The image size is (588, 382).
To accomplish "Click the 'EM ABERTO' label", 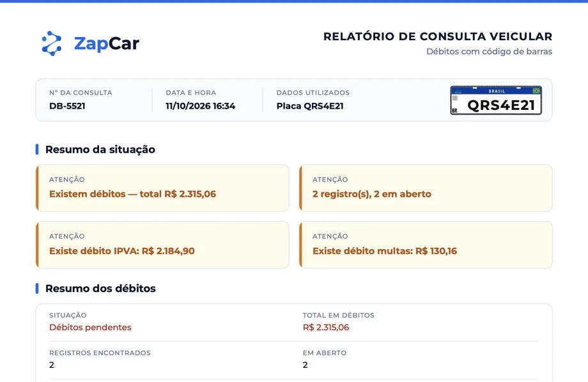I will click(x=325, y=353).
